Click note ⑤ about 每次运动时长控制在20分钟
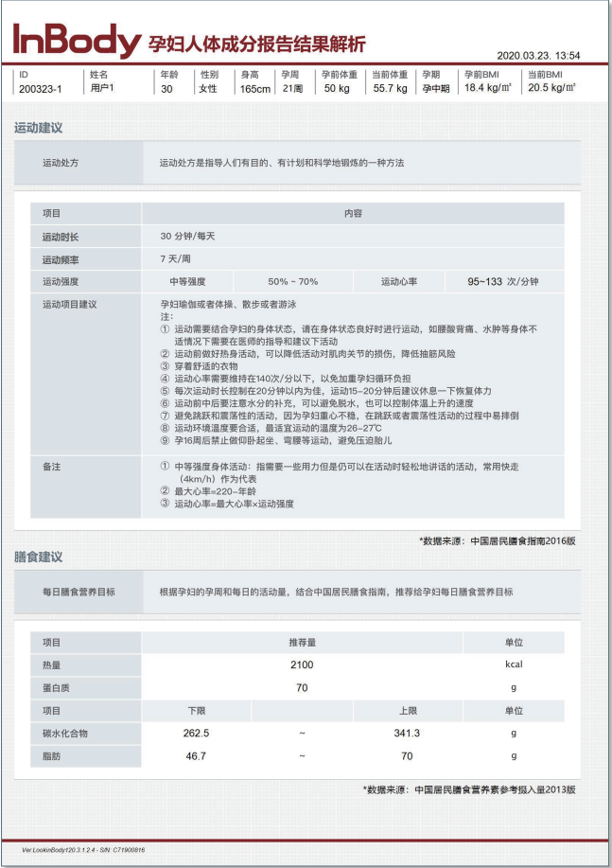The width and height of the screenshot is (612, 868). pos(326,391)
